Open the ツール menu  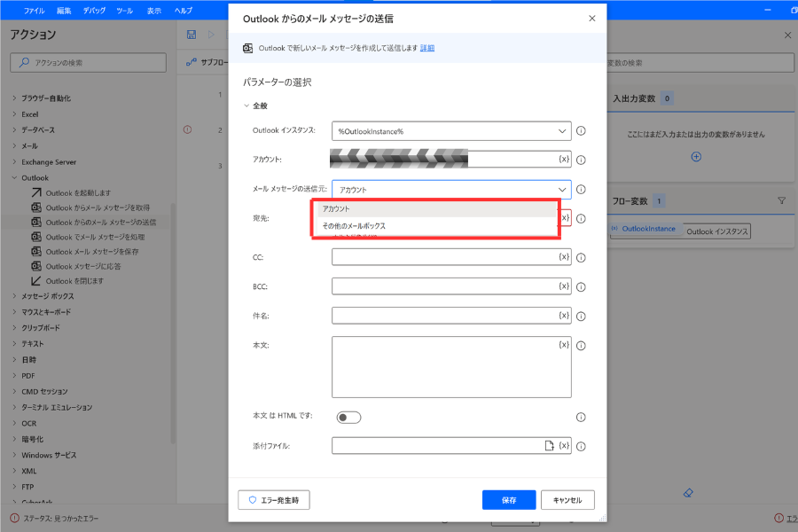coord(125,10)
